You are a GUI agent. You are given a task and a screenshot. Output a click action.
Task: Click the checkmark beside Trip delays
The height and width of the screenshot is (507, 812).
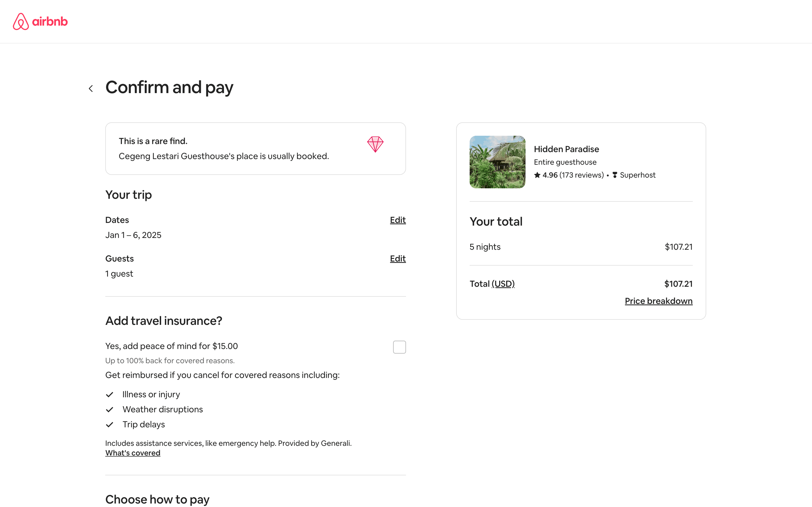point(109,425)
